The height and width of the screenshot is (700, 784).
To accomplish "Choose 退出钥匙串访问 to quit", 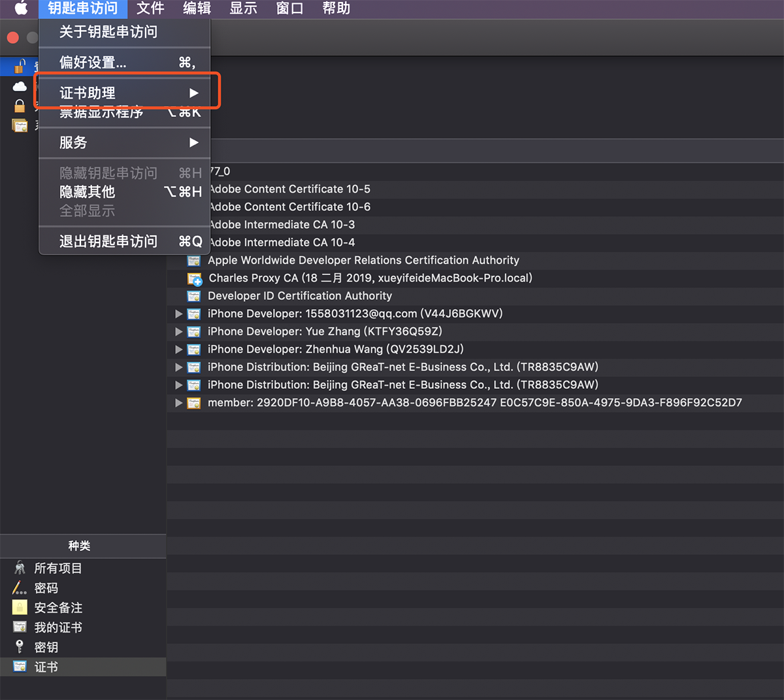I will (x=125, y=241).
